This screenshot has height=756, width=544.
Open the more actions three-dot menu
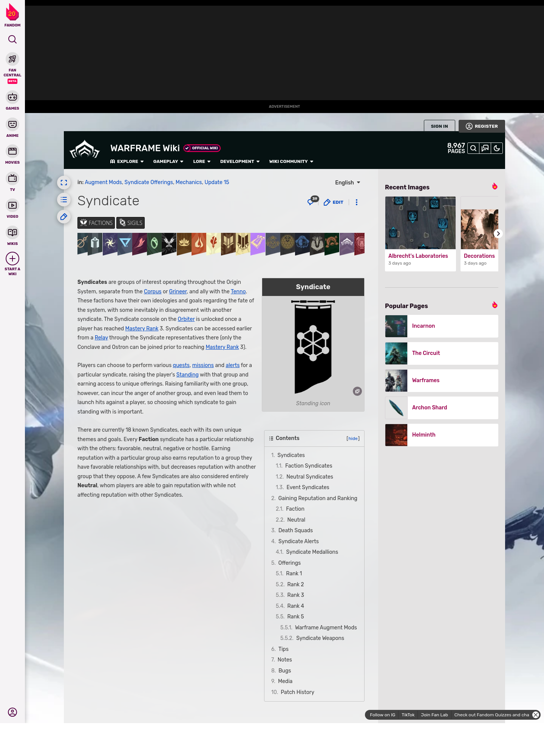357,202
